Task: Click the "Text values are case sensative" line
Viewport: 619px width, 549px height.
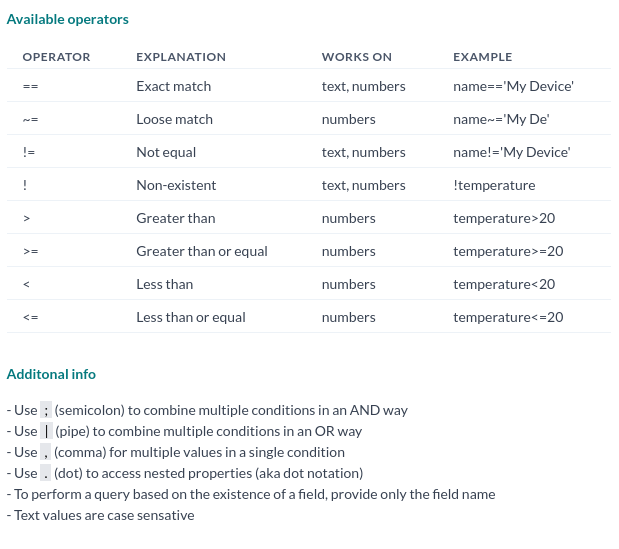Action: pyautogui.click(x=100, y=515)
